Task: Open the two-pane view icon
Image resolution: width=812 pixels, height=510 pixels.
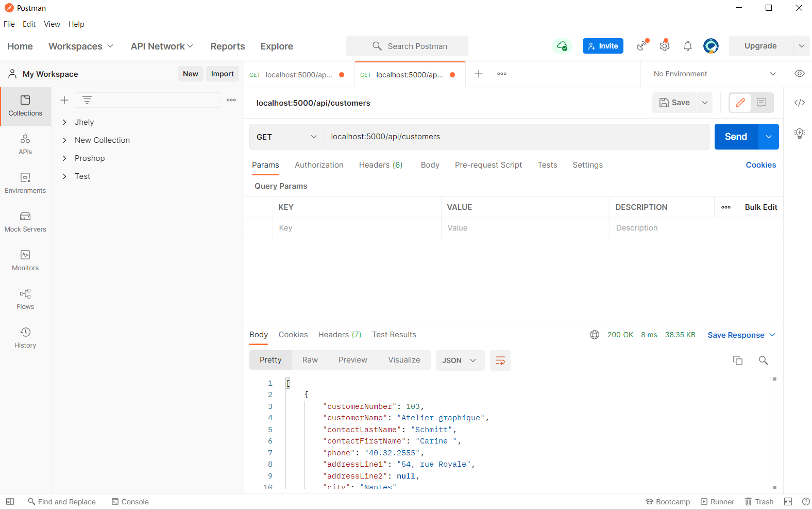Action: point(788,502)
